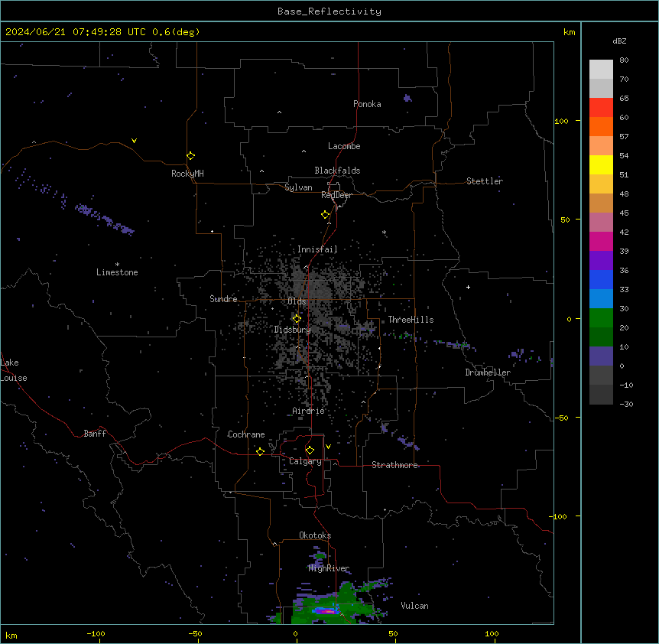The width and height of the screenshot is (659, 644).
Task: Click the Olds town label
Action: click(x=297, y=301)
